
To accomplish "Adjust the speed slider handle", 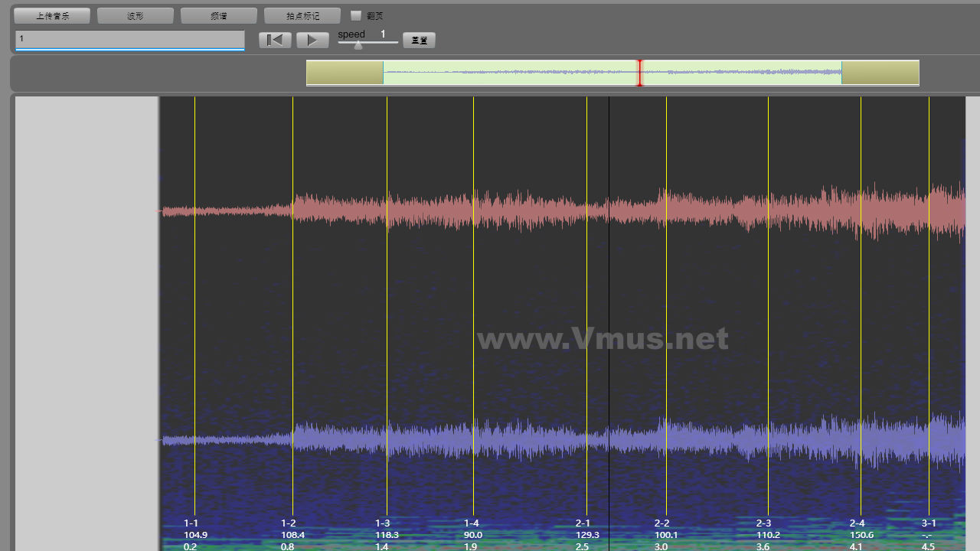I will [358, 45].
